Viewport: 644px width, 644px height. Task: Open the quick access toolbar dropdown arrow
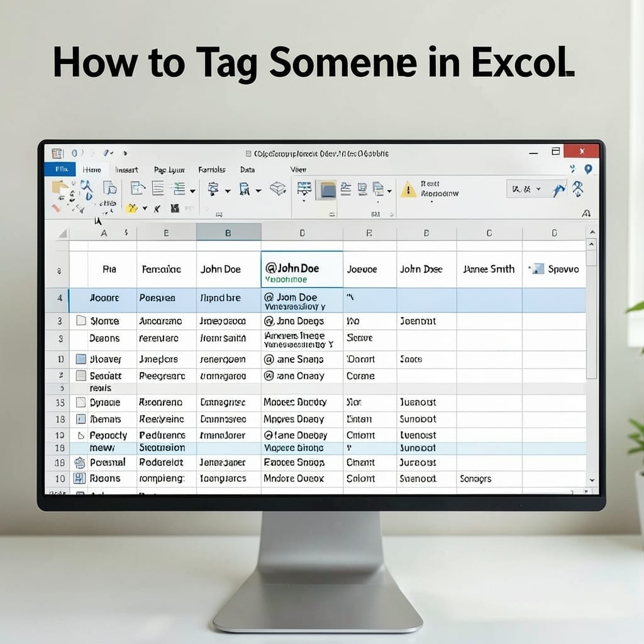[125, 153]
